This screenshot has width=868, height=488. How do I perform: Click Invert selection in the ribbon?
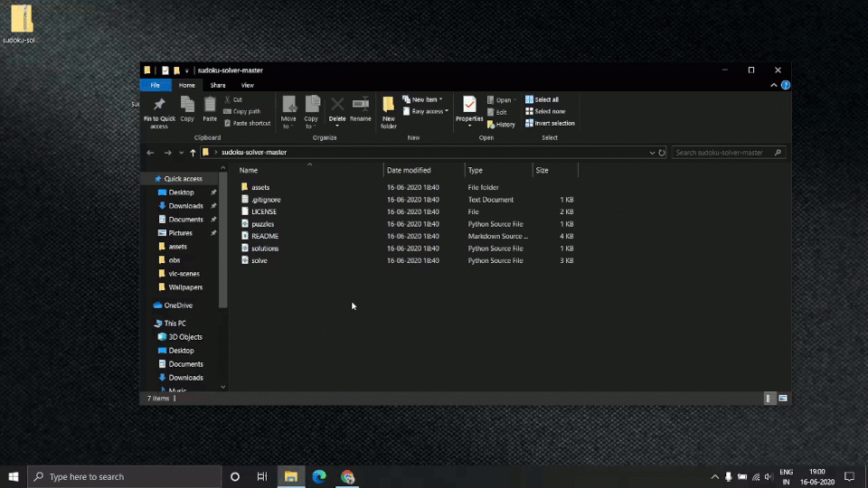pyautogui.click(x=550, y=123)
